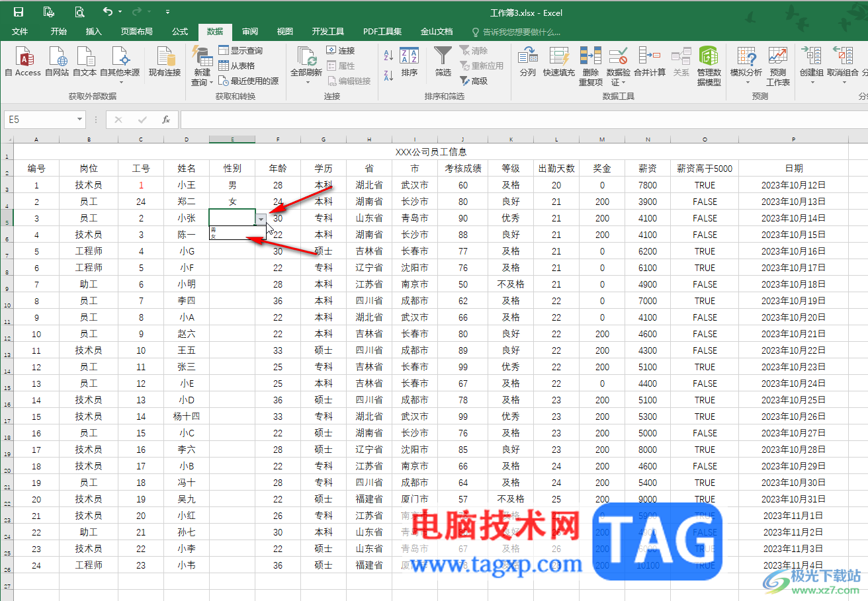Click the select-all corner of the sheet
This screenshot has width=868, height=601.
pos(7,140)
